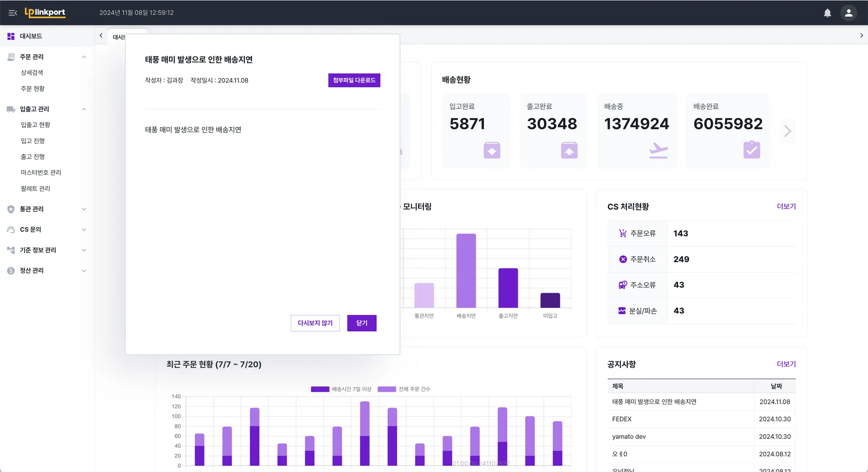
Task: Click the hamburger menu collapse icon
Action: (x=13, y=13)
